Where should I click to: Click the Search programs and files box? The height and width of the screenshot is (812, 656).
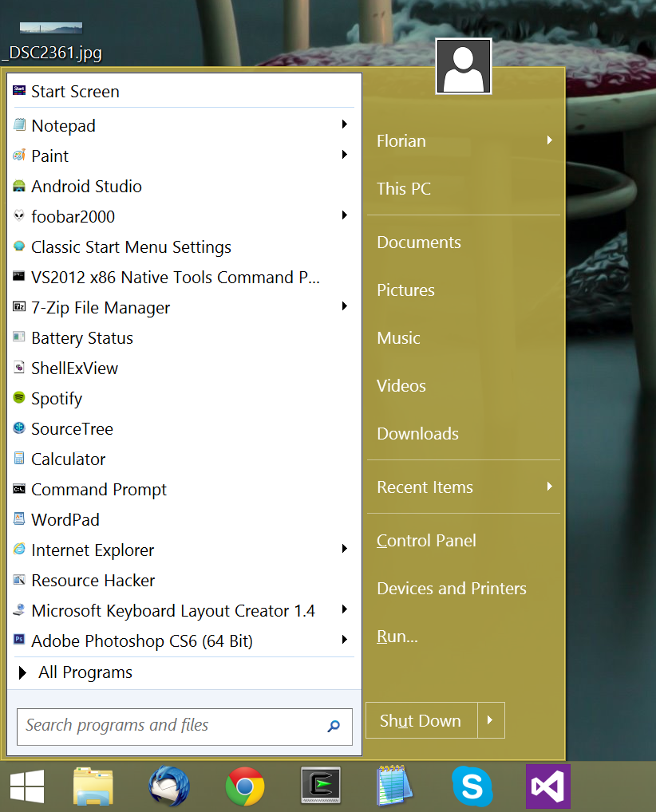(x=172, y=725)
